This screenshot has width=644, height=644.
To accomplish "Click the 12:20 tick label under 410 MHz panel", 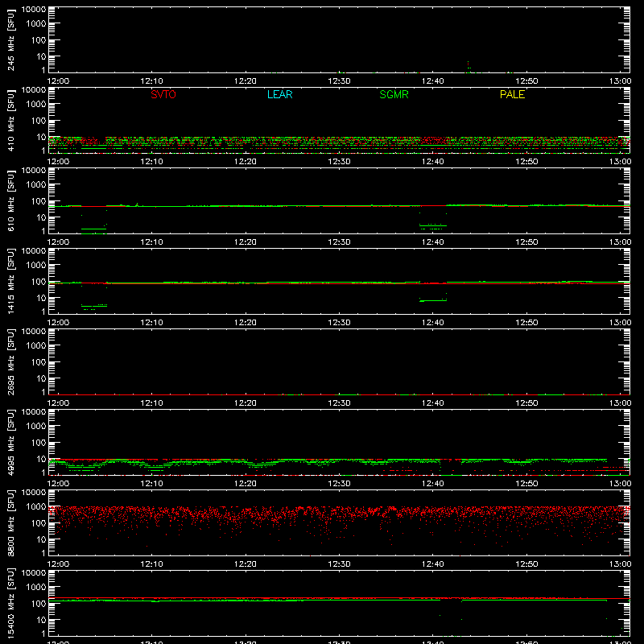I will 246,162.
